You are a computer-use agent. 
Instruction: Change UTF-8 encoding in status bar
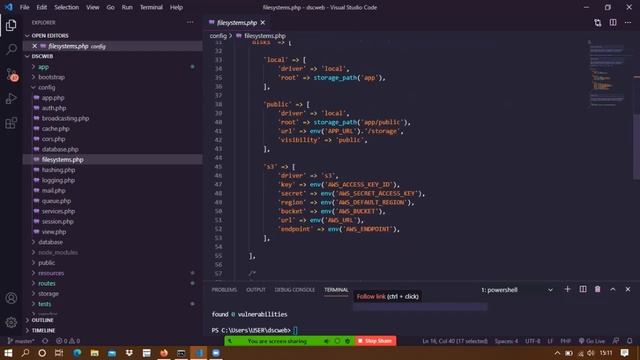533,341
